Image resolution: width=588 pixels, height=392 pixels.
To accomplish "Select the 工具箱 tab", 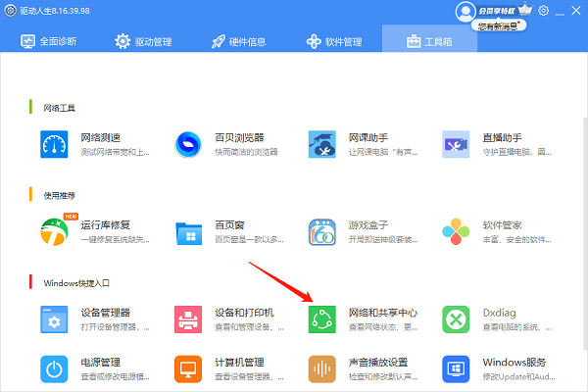I will coord(429,38).
